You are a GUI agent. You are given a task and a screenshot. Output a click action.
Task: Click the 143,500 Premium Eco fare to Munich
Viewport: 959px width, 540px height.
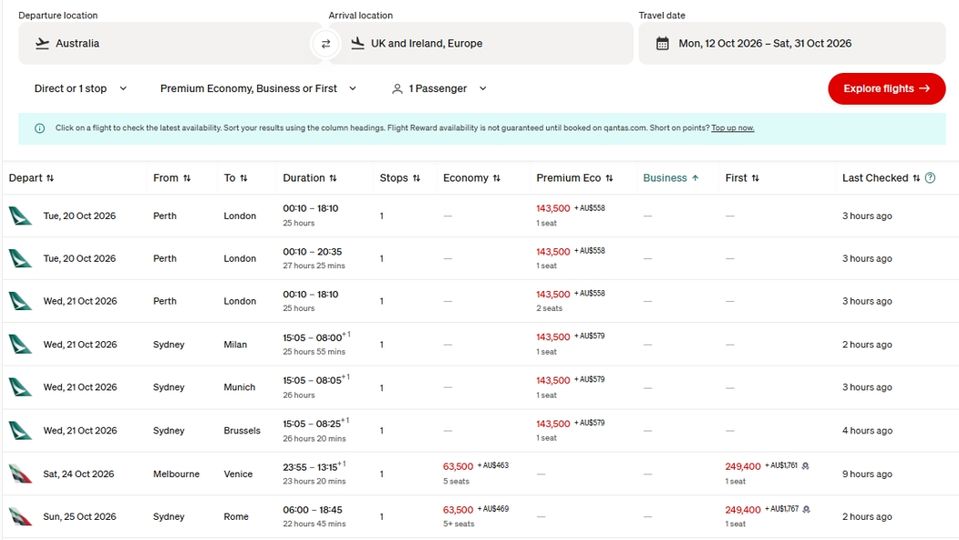click(553, 380)
